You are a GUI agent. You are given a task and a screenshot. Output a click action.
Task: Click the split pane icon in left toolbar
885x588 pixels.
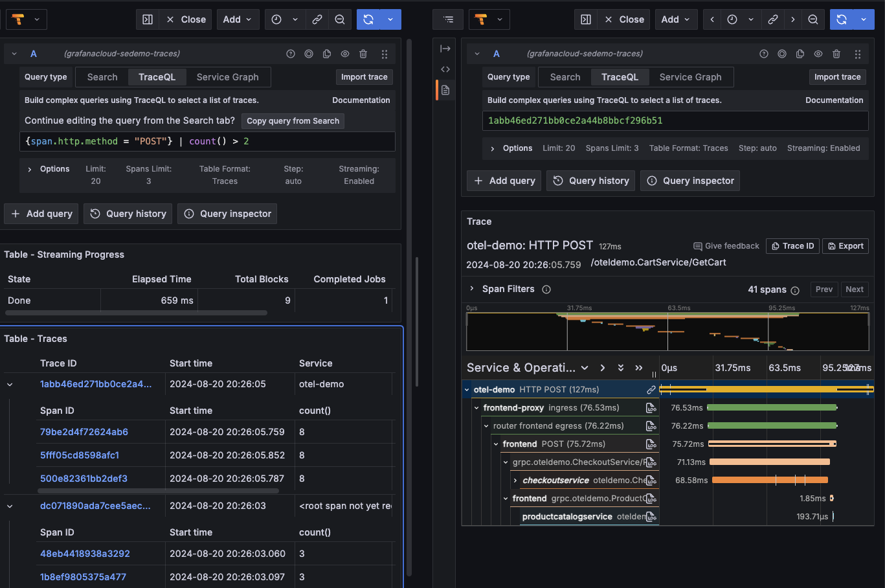(x=147, y=19)
